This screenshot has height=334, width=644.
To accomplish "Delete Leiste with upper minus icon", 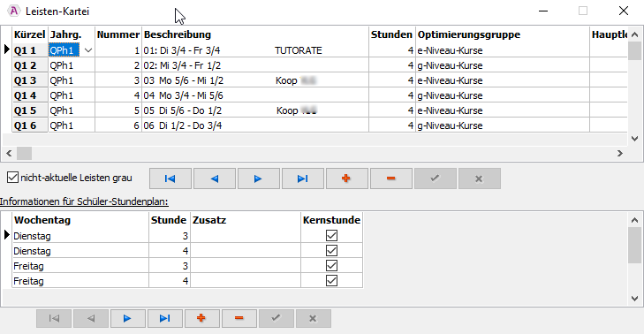I will [391, 178].
